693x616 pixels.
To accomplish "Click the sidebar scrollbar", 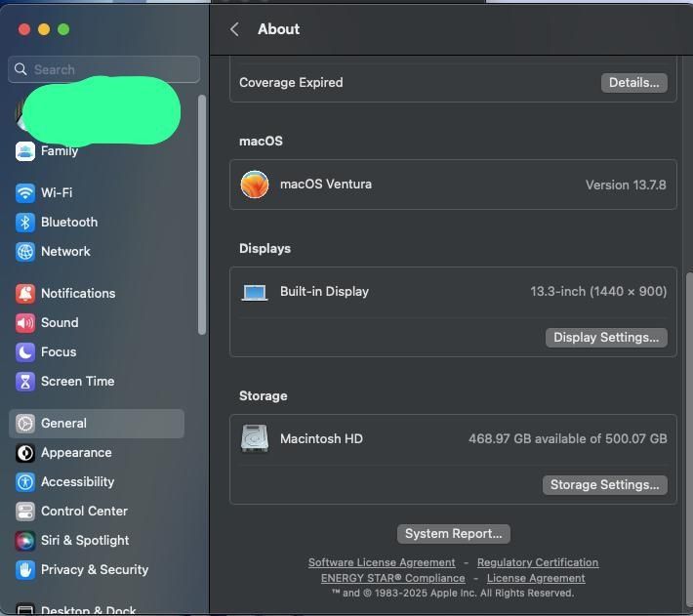I will point(202,215).
